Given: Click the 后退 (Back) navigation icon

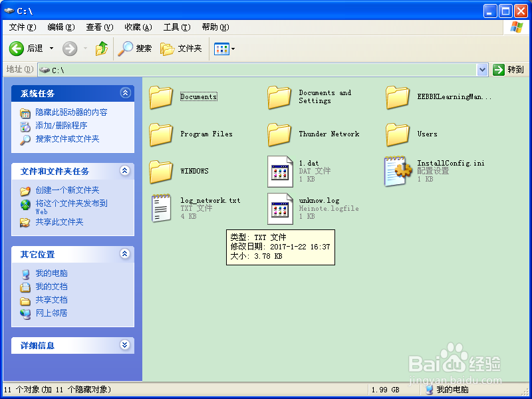Looking at the screenshot, I should click(16, 48).
